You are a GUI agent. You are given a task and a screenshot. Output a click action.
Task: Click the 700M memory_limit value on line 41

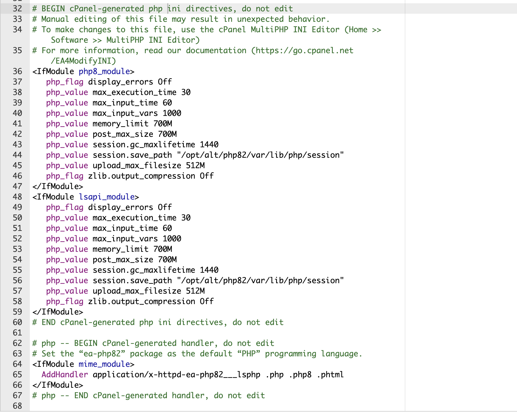pyautogui.click(x=163, y=124)
